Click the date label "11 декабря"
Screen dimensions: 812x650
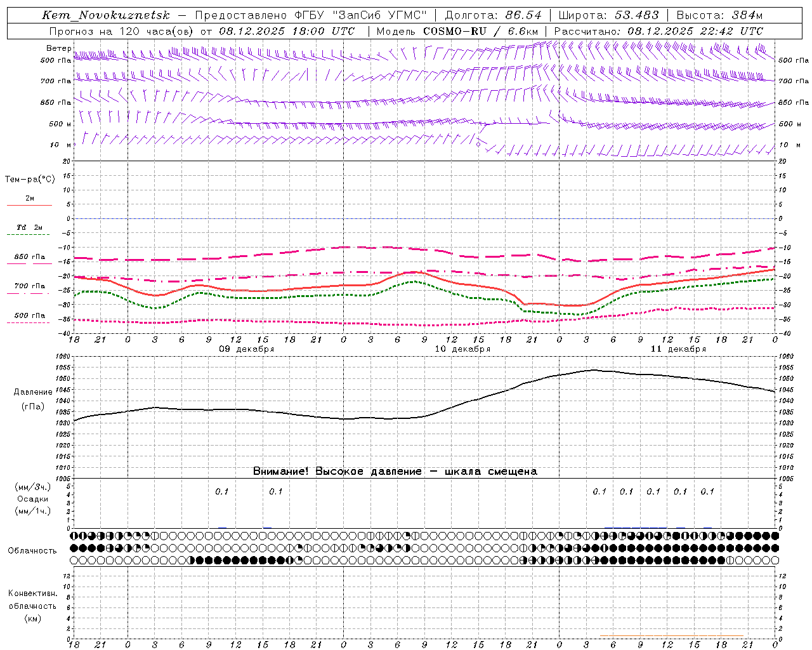click(678, 349)
